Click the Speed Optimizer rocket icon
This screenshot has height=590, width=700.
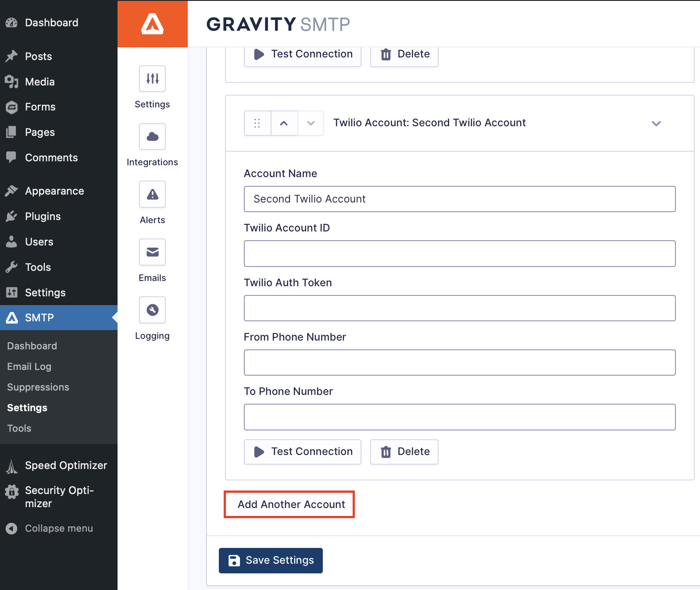click(11, 466)
